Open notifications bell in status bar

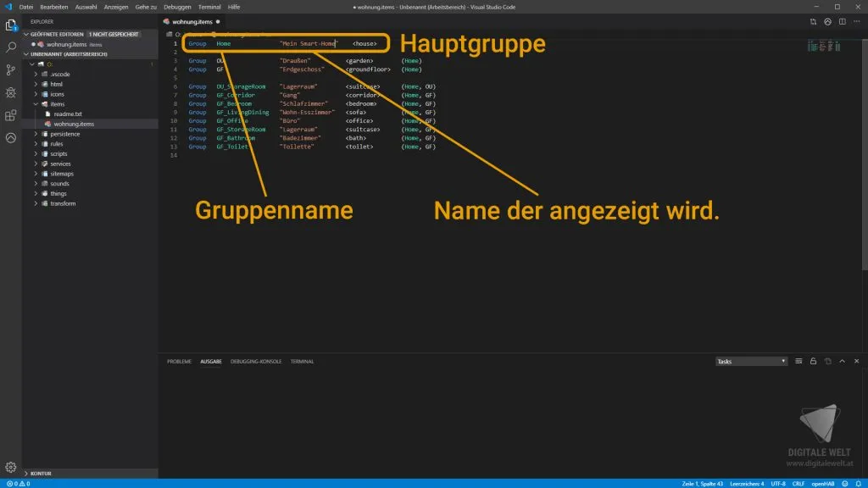(858, 484)
